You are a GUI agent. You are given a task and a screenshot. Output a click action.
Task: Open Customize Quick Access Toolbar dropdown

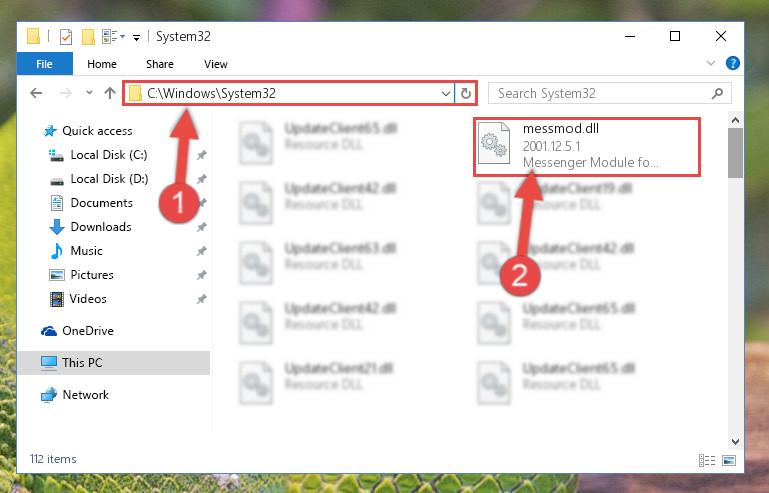(136, 37)
